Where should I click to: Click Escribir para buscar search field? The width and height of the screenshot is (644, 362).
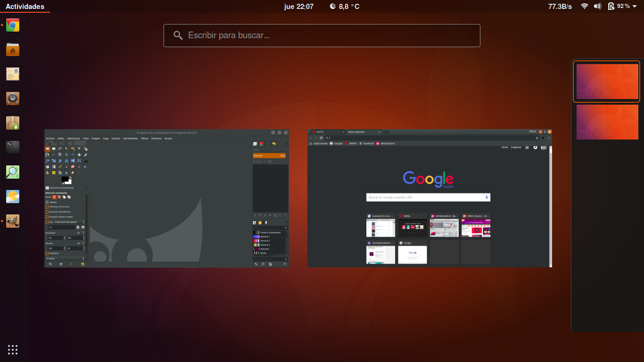tap(322, 35)
